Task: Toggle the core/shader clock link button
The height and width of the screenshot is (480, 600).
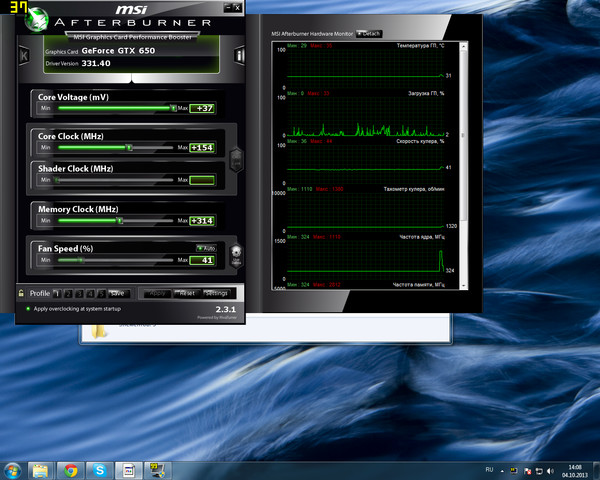Action: pos(236,159)
